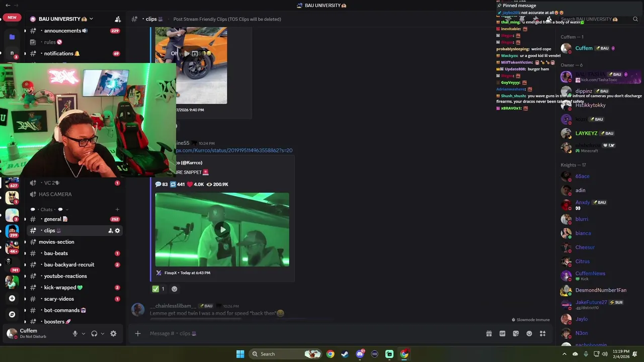Click the plus attachment button beside message box
Viewport: 644px width, 362px height.
pyautogui.click(x=137, y=333)
